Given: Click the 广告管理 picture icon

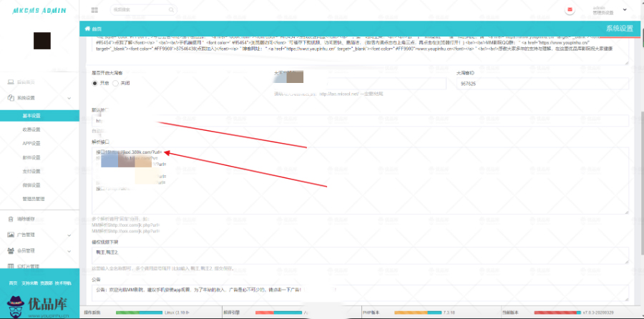Looking at the screenshot, I should pos(11,235).
